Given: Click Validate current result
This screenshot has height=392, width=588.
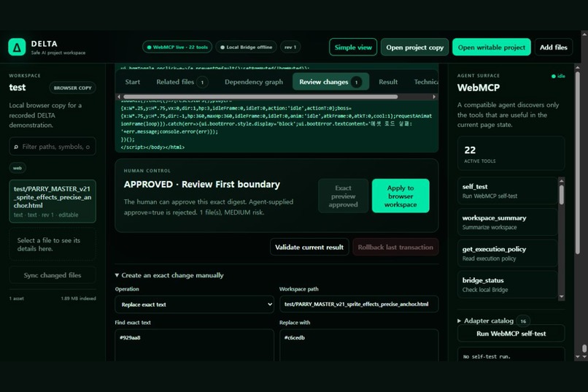Looking at the screenshot, I should pos(309,247).
